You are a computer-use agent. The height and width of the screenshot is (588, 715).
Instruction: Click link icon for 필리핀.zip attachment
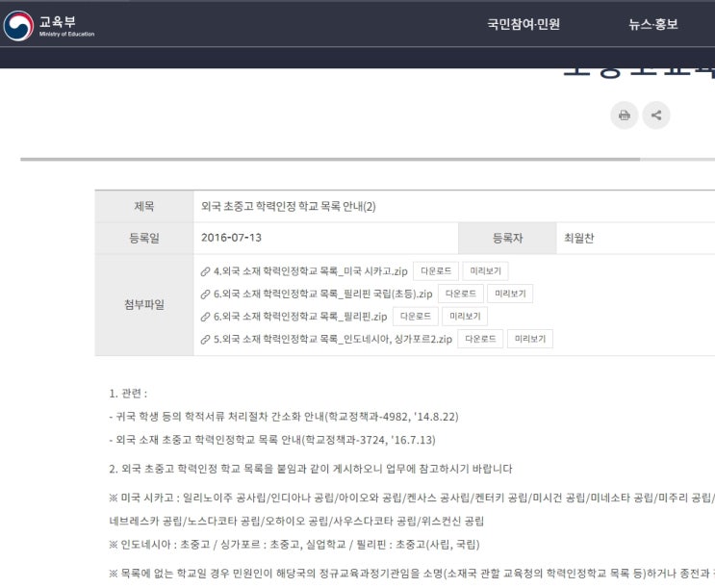(205, 317)
